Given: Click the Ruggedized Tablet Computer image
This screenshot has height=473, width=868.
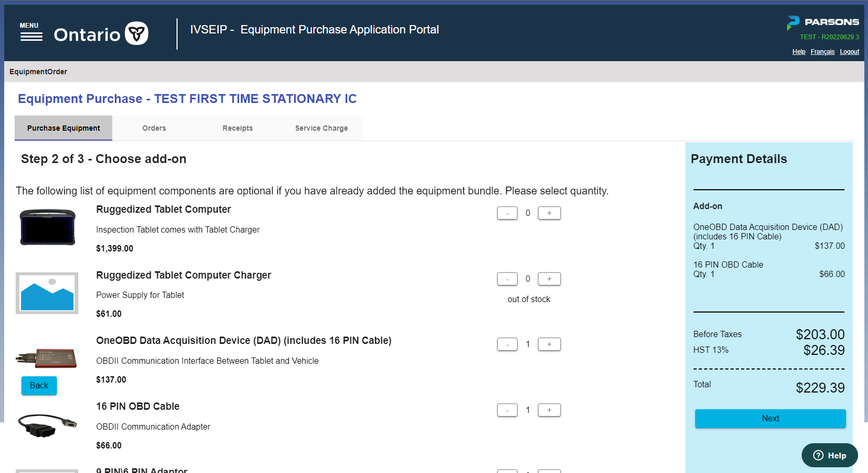Looking at the screenshot, I should pyautogui.click(x=48, y=227).
